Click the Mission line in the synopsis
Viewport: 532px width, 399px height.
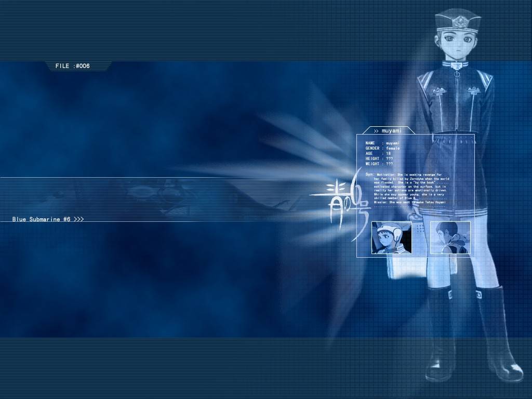(410, 202)
